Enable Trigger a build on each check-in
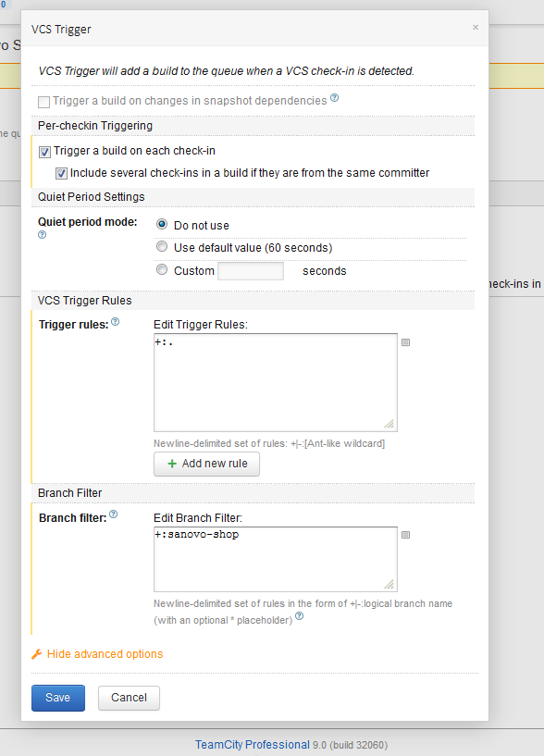The image size is (544, 756). (x=43, y=151)
